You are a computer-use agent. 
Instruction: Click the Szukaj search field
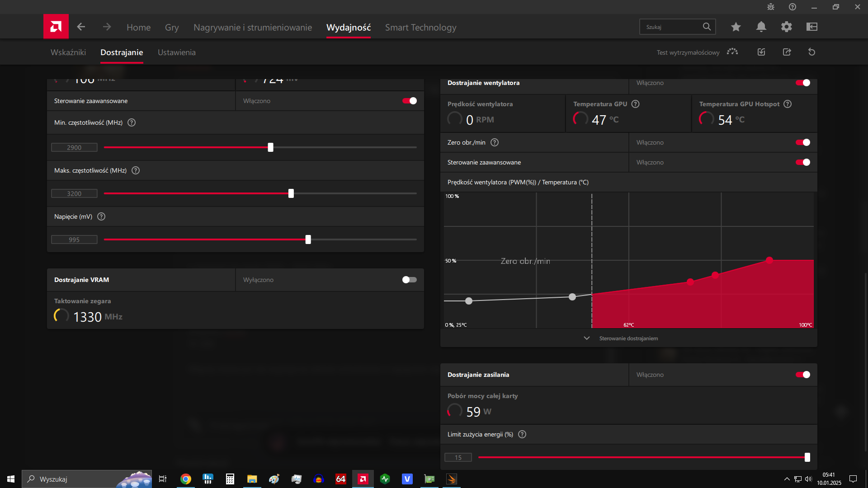click(x=671, y=27)
